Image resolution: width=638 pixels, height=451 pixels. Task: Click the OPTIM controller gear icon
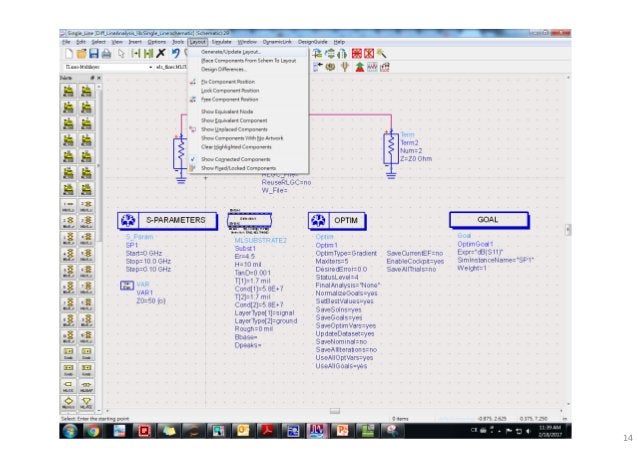point(318,220)
